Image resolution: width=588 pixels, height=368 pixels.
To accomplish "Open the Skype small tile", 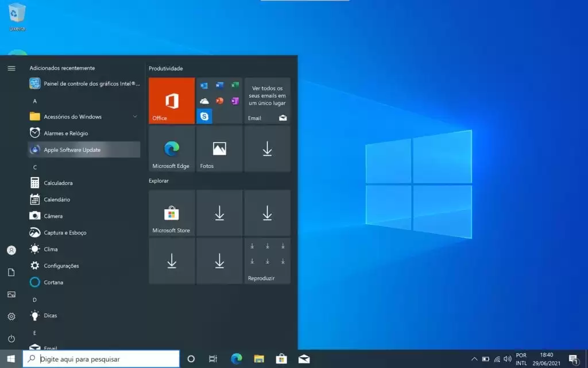I will (x=204, y=116).
